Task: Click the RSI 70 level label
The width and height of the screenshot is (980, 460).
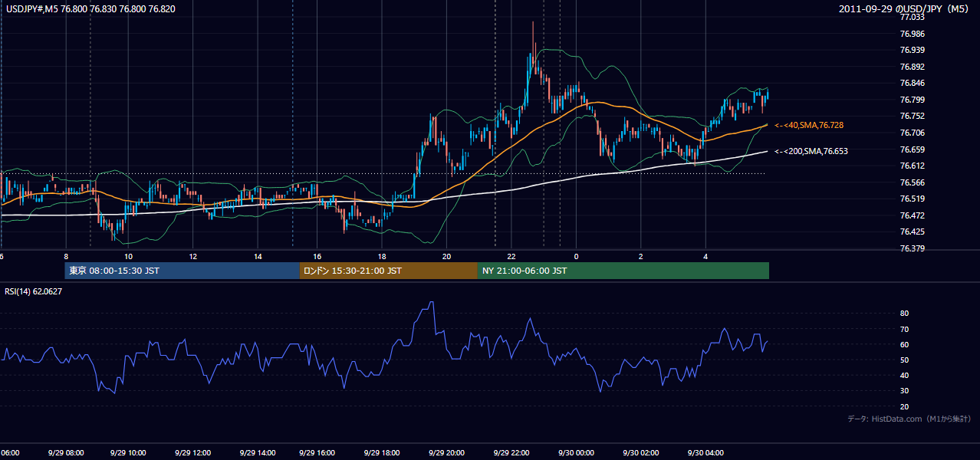Action: point(904,329)
